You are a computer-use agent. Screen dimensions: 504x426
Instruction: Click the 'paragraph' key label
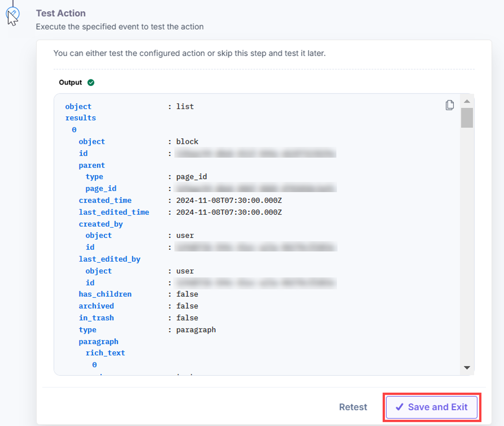98,342
